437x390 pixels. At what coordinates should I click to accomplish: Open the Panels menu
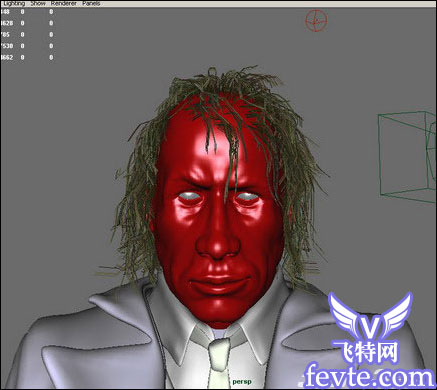(x=91, y=3)
